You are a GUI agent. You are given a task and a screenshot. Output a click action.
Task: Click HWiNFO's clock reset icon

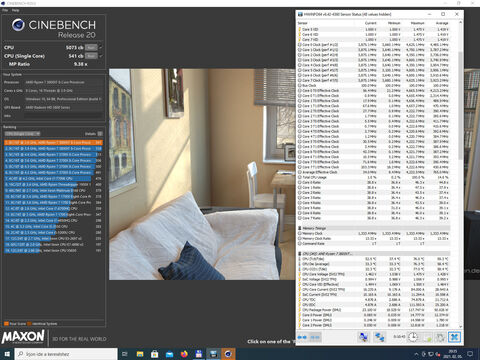[413, 337]
